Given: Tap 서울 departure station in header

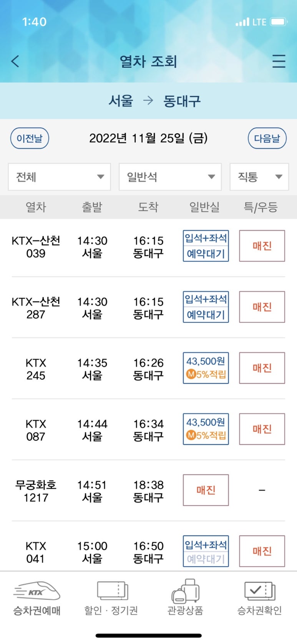Looking at the screenshot, I should click(x=121, y=101).
